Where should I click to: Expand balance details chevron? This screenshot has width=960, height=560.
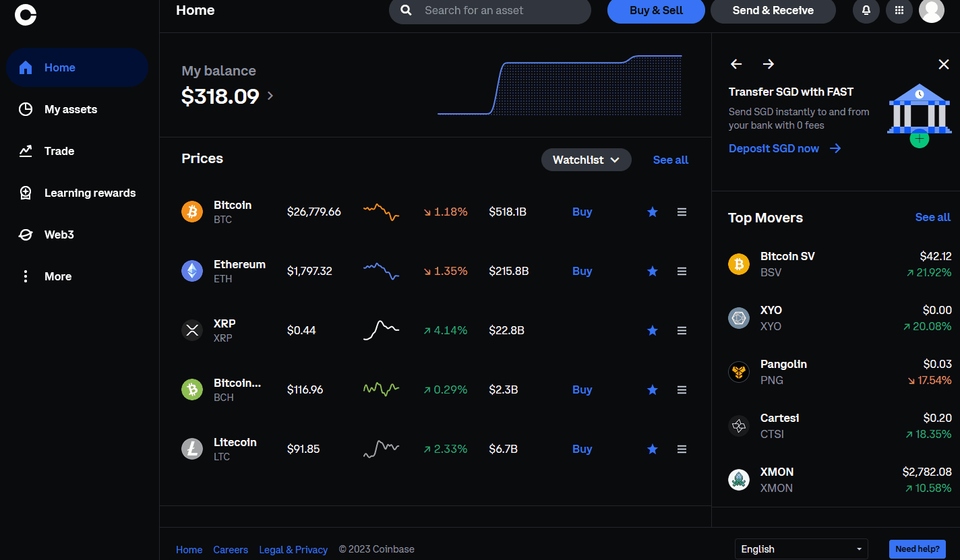point(270,96)
